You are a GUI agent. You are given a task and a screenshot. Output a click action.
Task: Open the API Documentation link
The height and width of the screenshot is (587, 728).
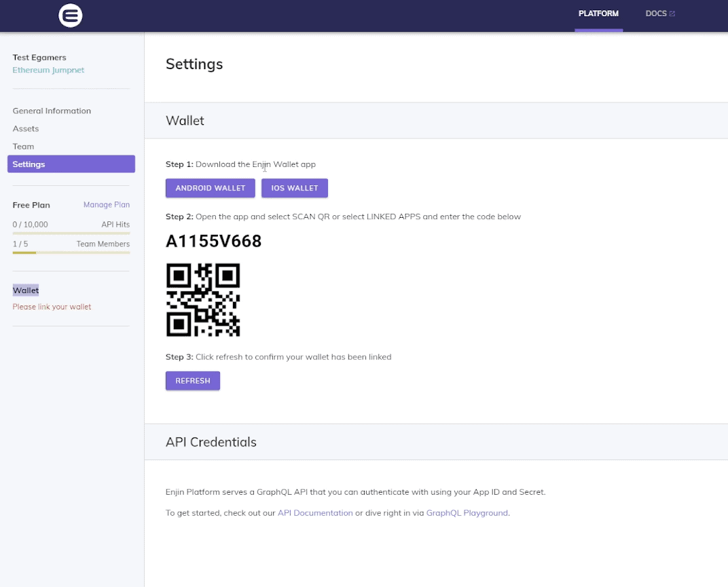pyautogui.click(x=315, y=513)
